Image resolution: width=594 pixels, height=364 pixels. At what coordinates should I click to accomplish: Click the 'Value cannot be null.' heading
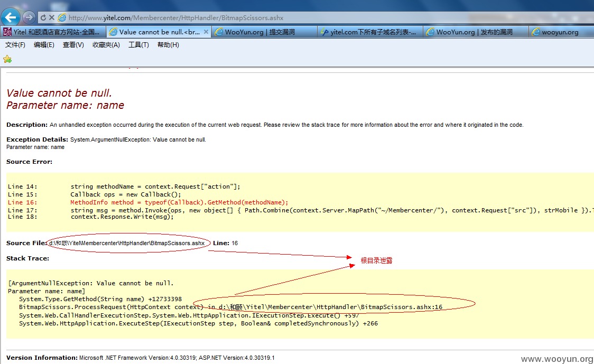tap(59, 93)
